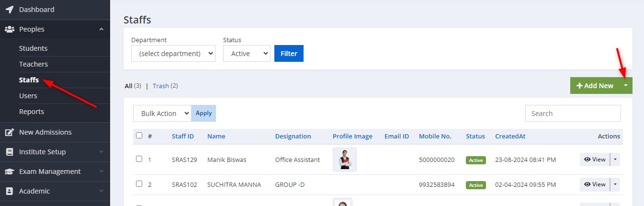Open the Bulk Action dropdown
The image size is (644, 206).
162,114
